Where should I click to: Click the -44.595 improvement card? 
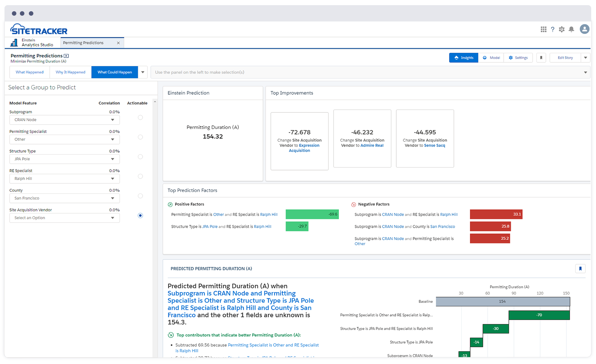tap(425, 138)
